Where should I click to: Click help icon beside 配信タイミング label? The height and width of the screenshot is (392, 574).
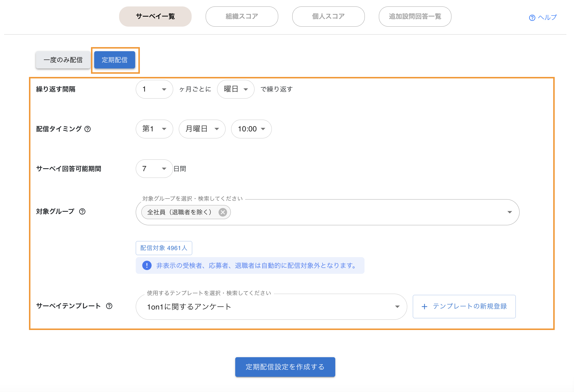tap(87, 129)
